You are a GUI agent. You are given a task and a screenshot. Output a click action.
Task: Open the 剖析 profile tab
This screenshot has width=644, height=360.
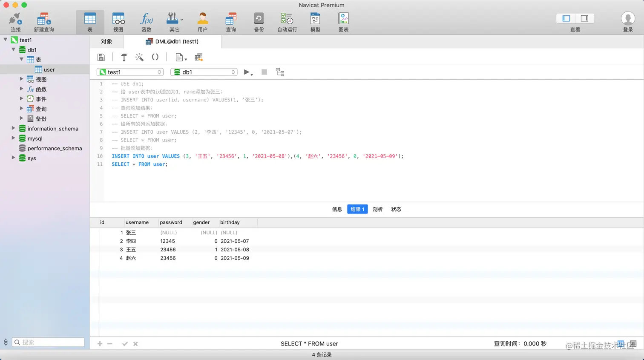click(378, 209)
